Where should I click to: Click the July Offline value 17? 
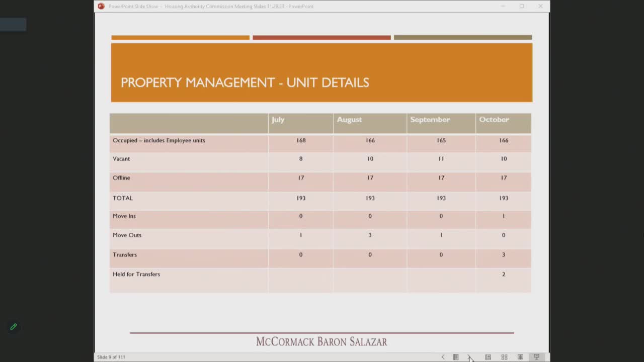(301, 177)
